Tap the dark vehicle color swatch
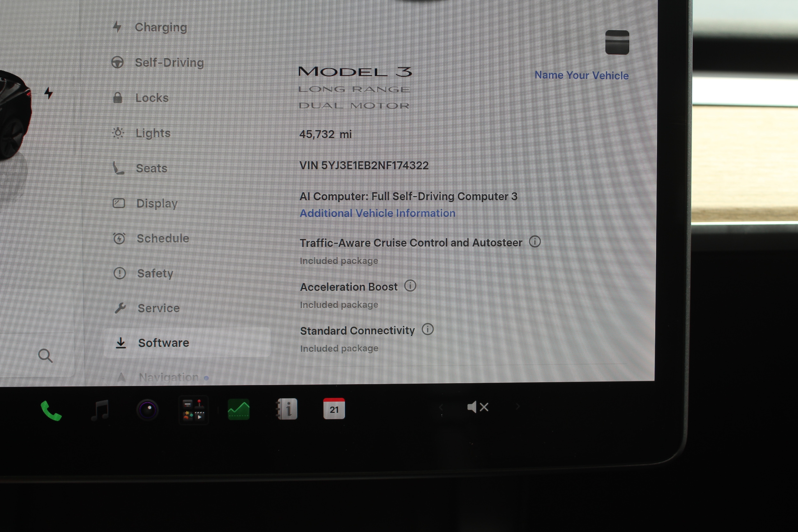798x532 pixels. (617, 42)
